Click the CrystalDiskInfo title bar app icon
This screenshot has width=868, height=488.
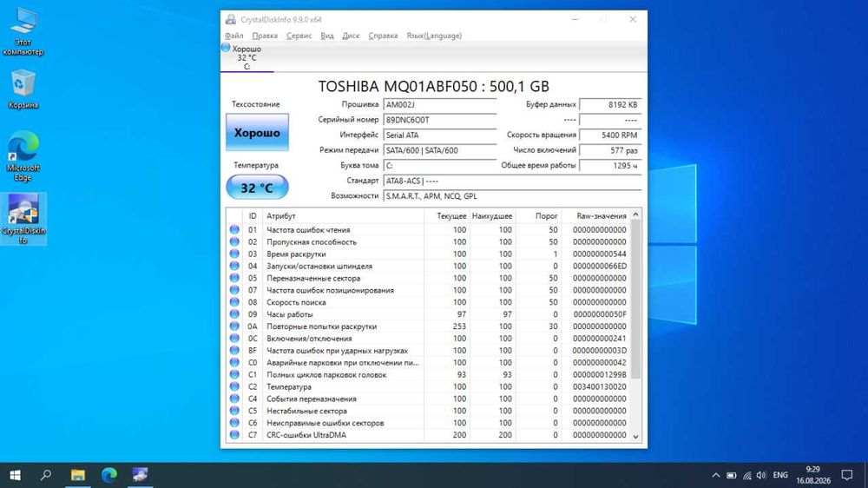pos(231,19)
